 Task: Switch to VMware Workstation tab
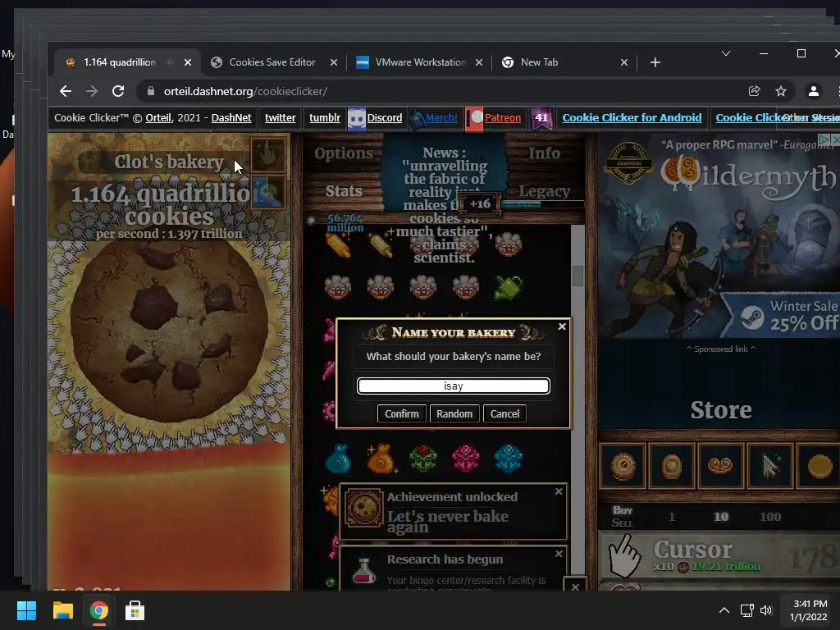click(x=421, y=62)
